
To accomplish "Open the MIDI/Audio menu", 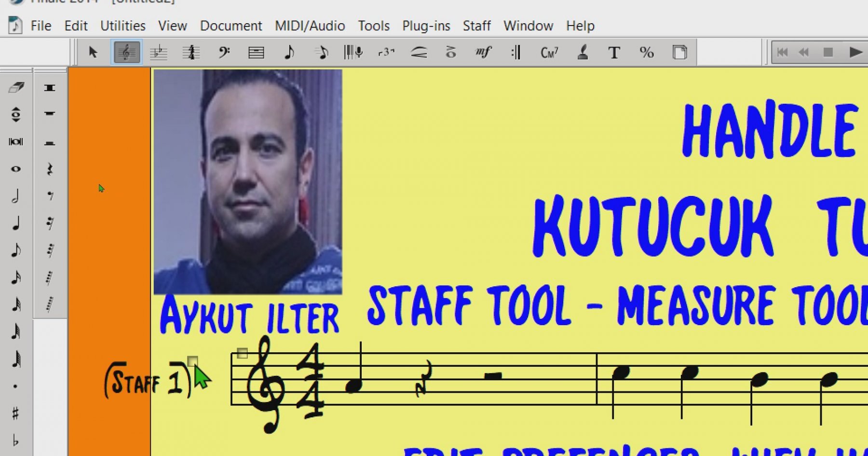I will pos(310,26).
